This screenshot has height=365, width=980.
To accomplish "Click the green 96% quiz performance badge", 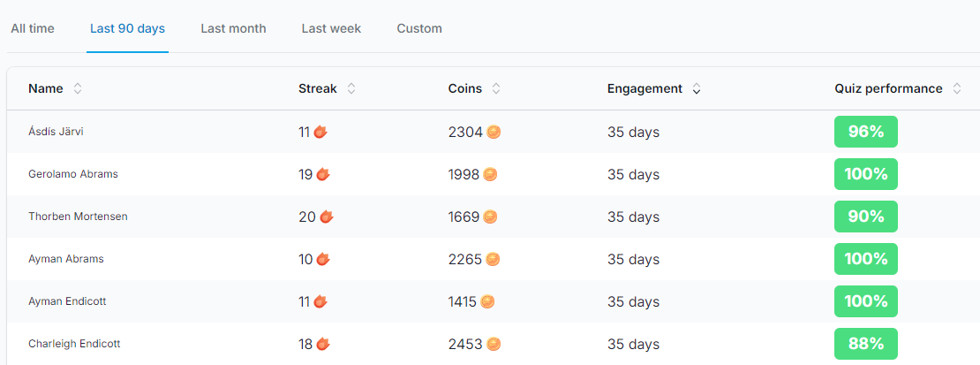I will point(866,132).
